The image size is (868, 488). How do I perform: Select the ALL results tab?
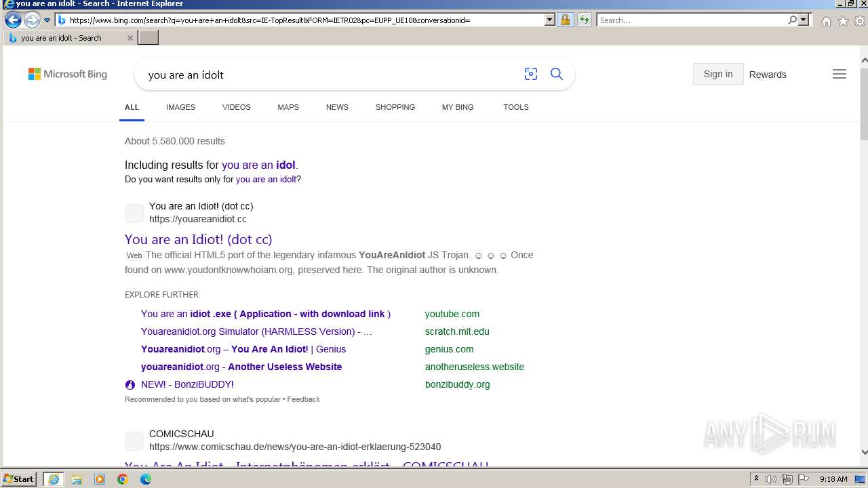coord(132,107)
